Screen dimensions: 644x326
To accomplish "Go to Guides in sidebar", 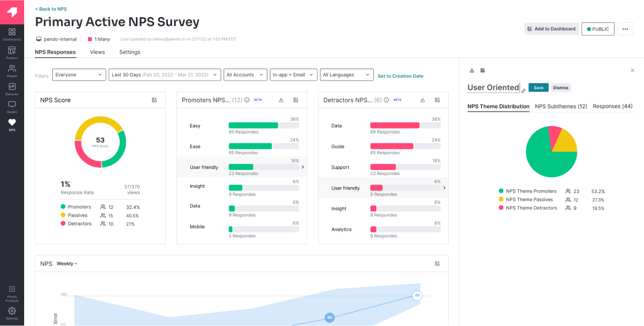I will [x=12, y=107].
